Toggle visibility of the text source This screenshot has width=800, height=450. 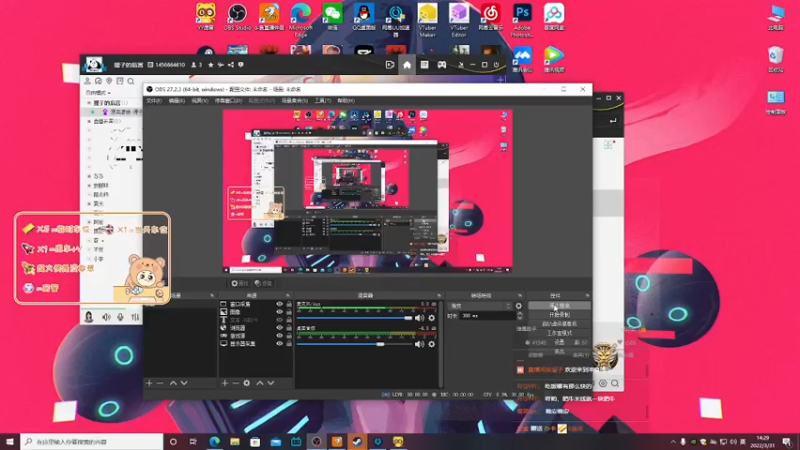point(280,320)
